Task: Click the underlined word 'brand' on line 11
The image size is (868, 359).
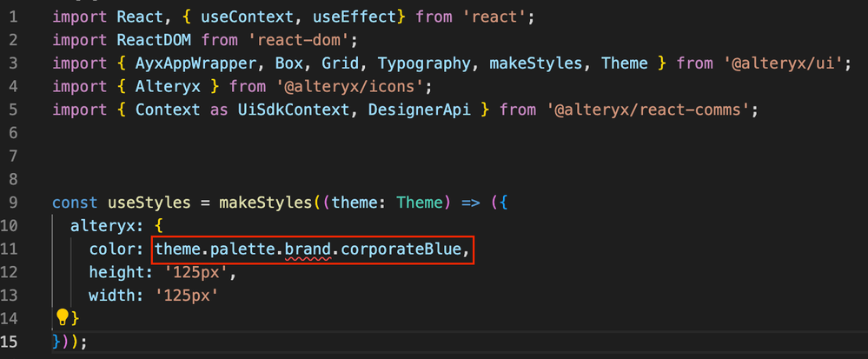Action: pyautogui.click(x=308, y=249)
